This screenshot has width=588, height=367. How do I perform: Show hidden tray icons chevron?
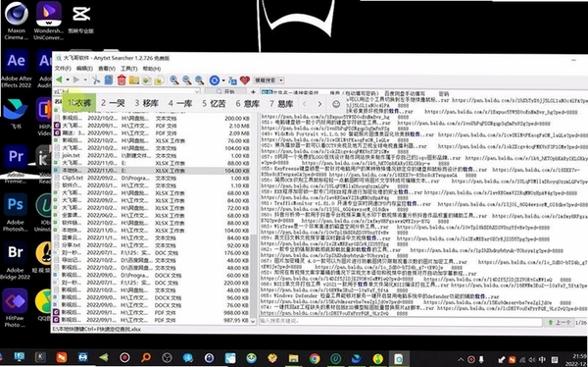[461, 359]
